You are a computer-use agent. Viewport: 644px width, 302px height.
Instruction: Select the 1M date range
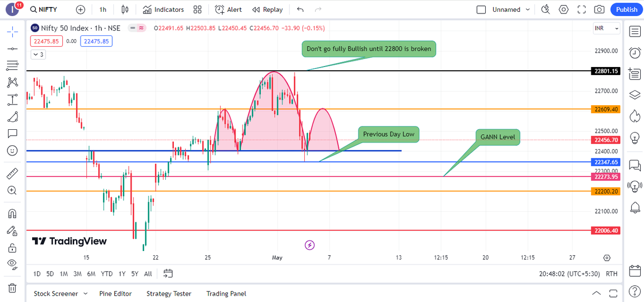coord(64,274)
